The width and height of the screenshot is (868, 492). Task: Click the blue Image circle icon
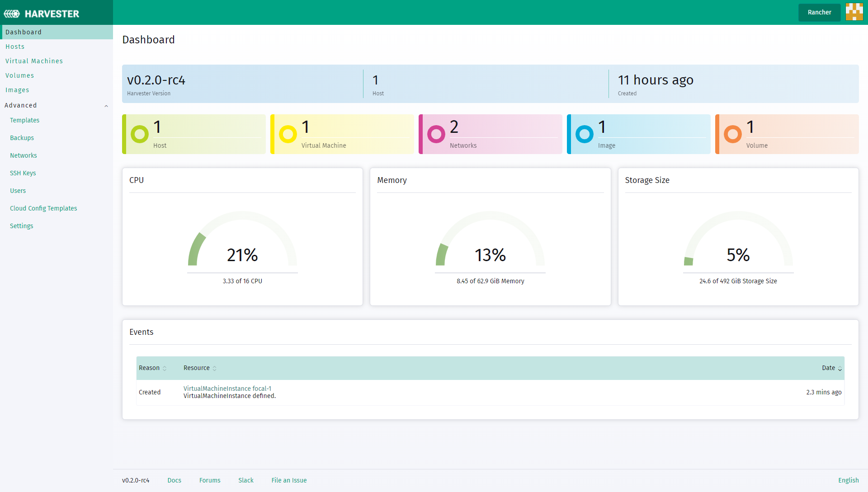585,134
